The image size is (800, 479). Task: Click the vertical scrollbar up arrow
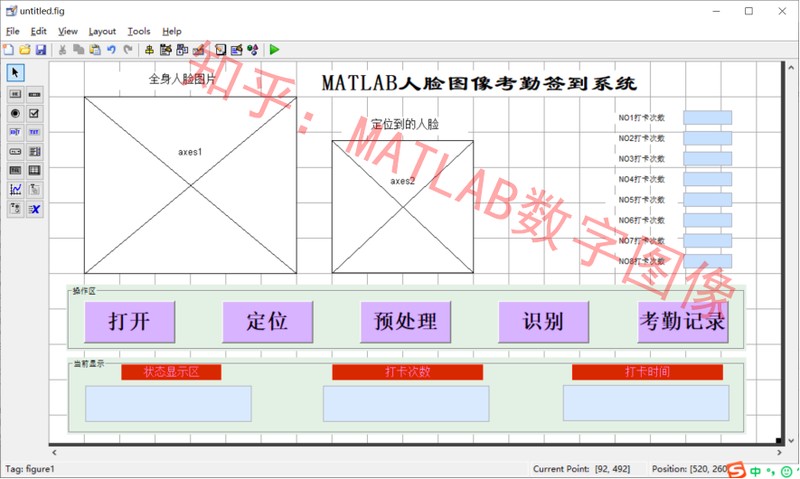[x=791, y=67]
